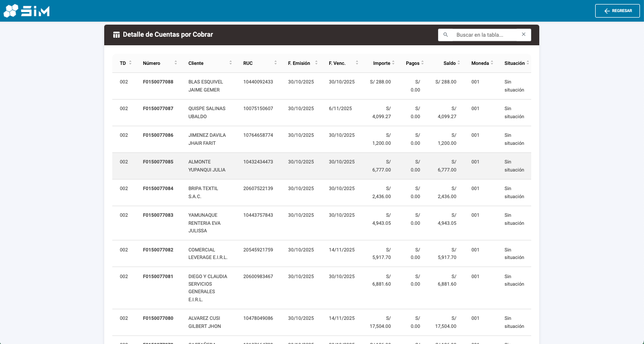Viewport: 644px width, 344px height.
Task: Click the search magnifier icon
Action: coord(446,35)
